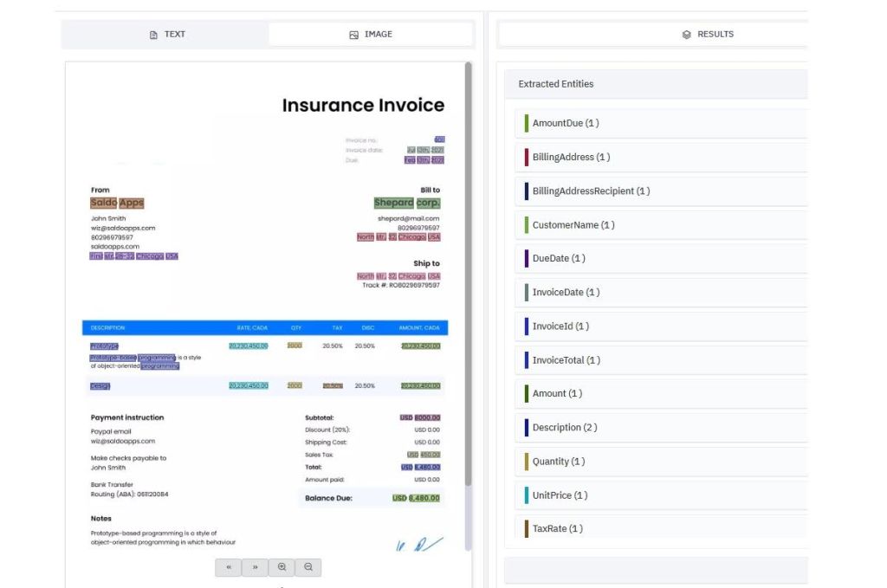Screen dimensions: 887x588
Task: Expand the Description (2) entity row
Action: click(656, 427)
